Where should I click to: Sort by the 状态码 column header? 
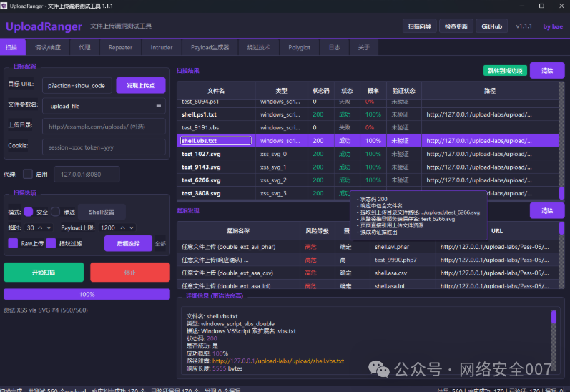(x=320, y=91)
